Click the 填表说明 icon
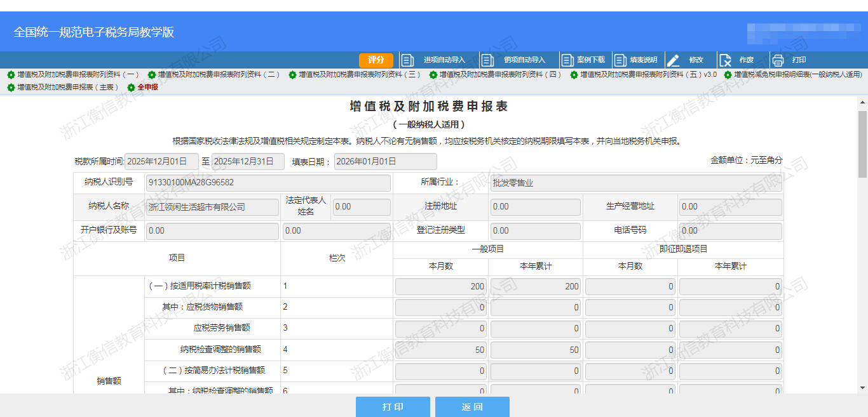This screenshot has height=417, width=868. pyautogui.click(x=621, y=60)
